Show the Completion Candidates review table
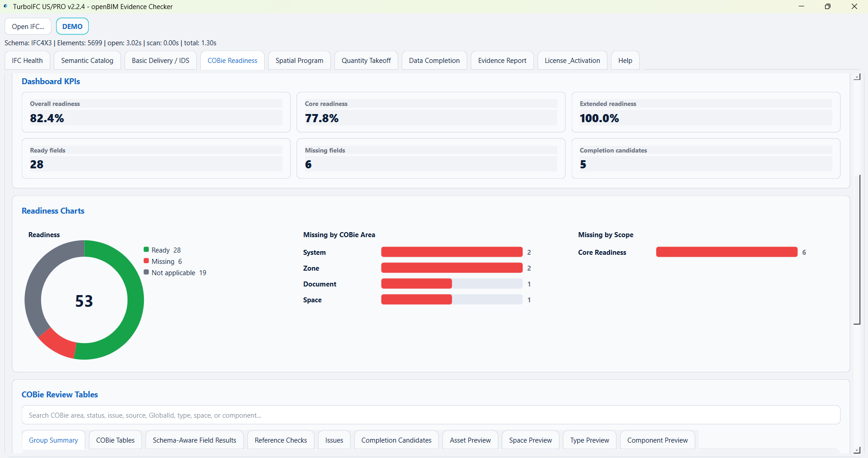Screen dimensions: 868x458 point(396,440)
